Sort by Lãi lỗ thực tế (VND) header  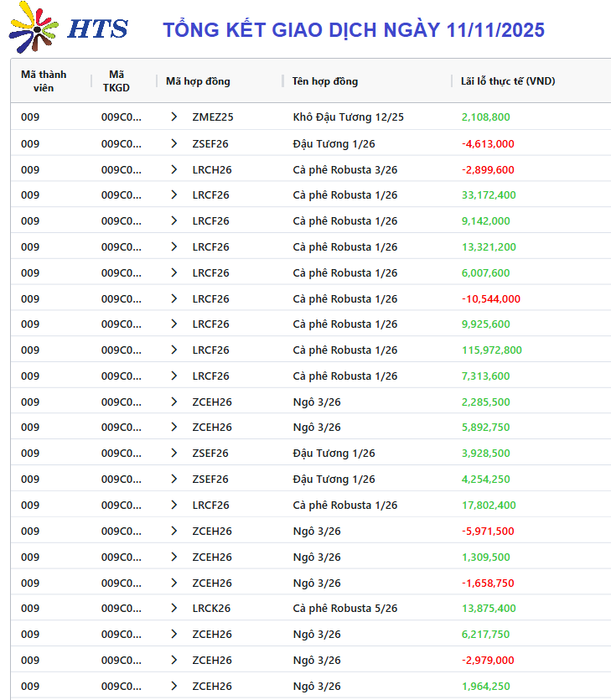click(508, 81)
